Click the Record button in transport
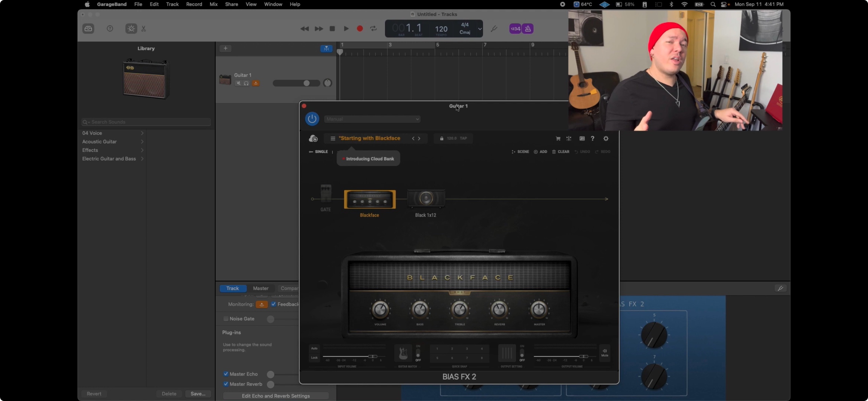Viewport: 868px width, 401px height. pos(360,29)
